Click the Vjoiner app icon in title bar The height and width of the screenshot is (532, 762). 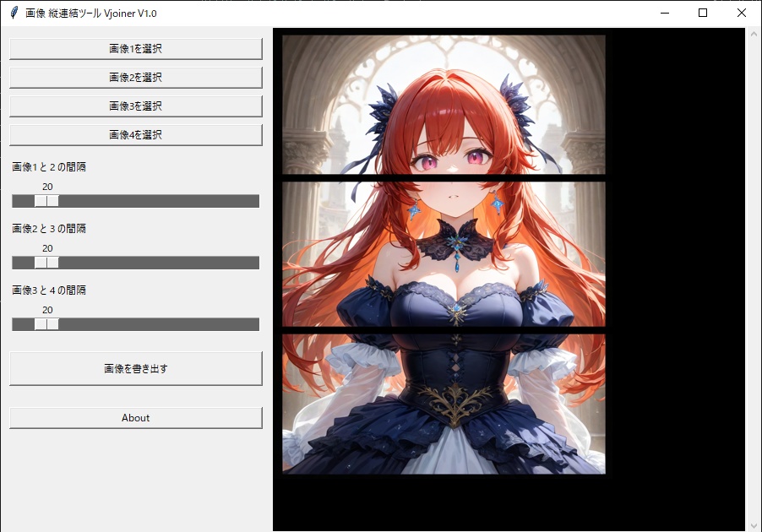coord(12,13)
